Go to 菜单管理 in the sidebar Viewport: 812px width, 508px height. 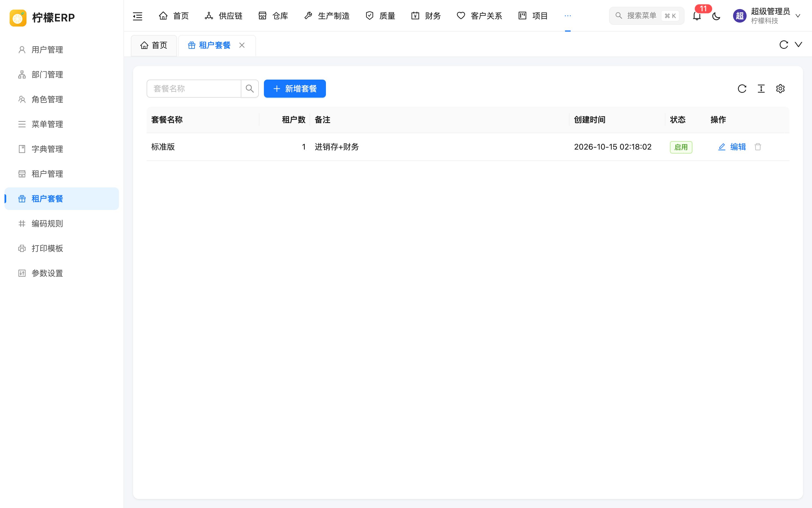pos(62,124)
